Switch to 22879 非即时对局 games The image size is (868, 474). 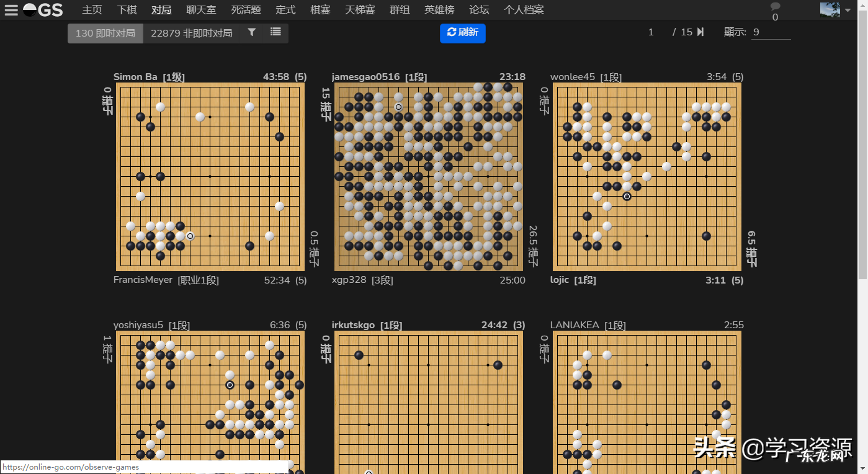(x=190, y=33)
